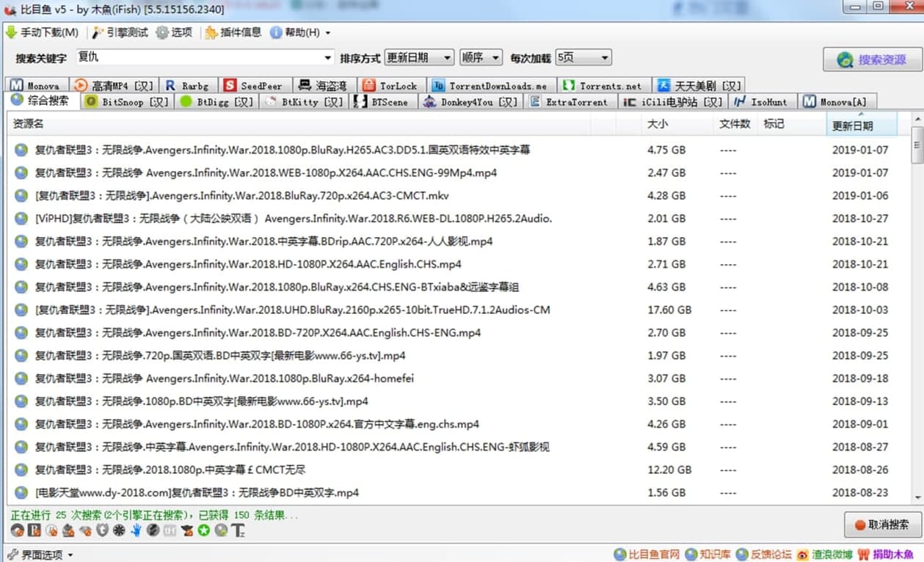Open the 顺序 sort order dropdown

481,57
